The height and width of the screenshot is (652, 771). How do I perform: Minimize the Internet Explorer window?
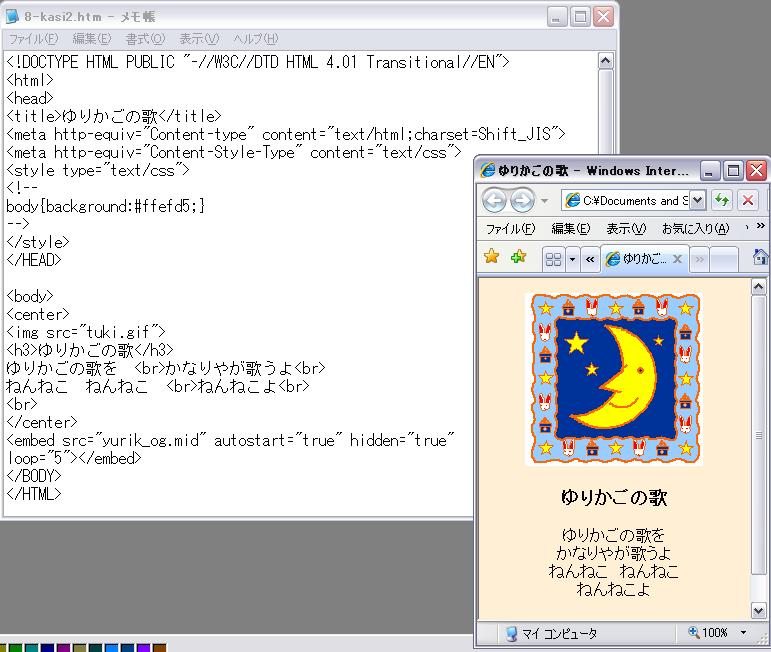click(709, 171)
